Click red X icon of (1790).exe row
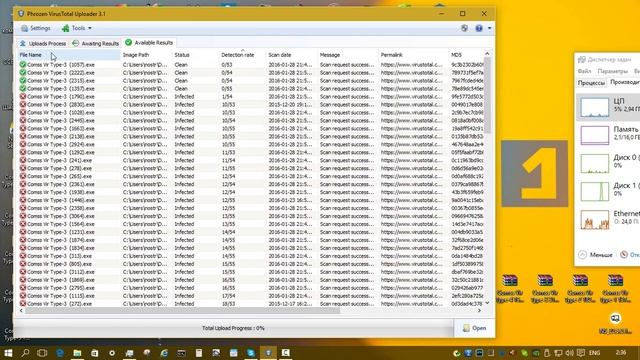Screen dimensions: 640x360 click(23, 96)
